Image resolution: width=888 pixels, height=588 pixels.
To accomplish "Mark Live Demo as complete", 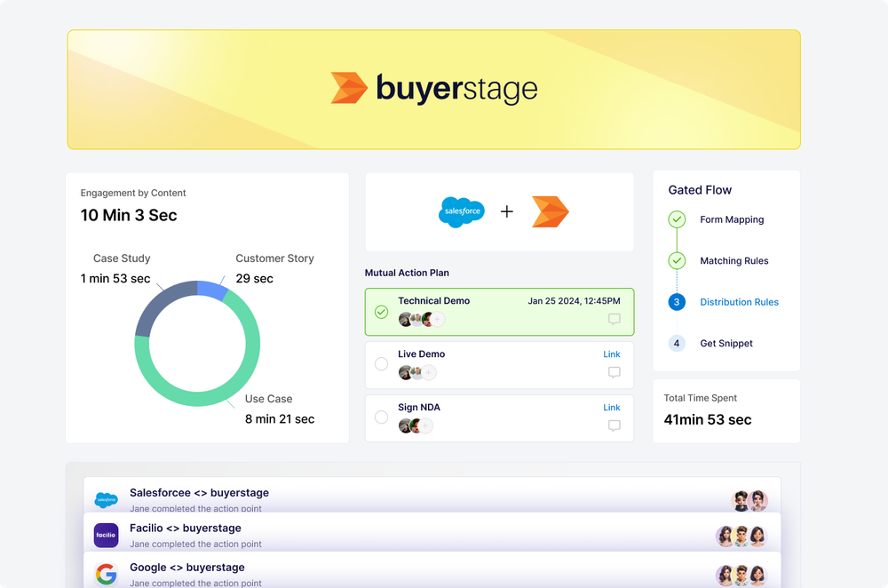I will pyautogui.click(x=382, y=363).
